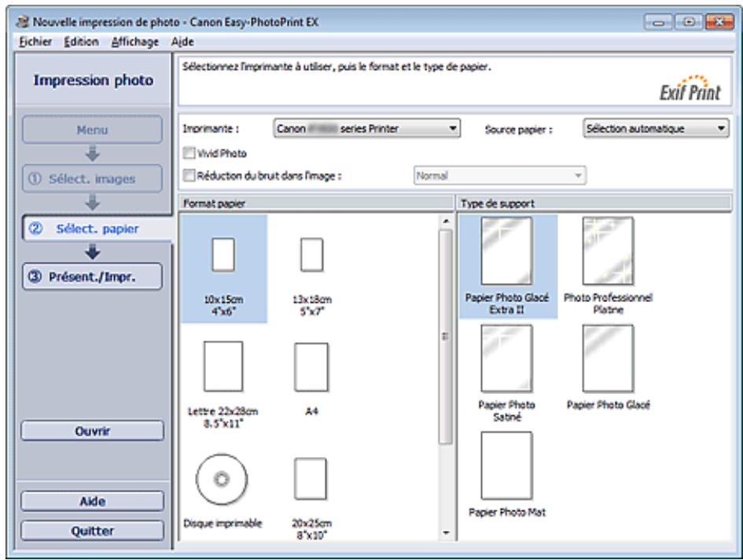Go to step 1 Sélect. images
This screenshot has height=560, width=743.
(92, 179)
